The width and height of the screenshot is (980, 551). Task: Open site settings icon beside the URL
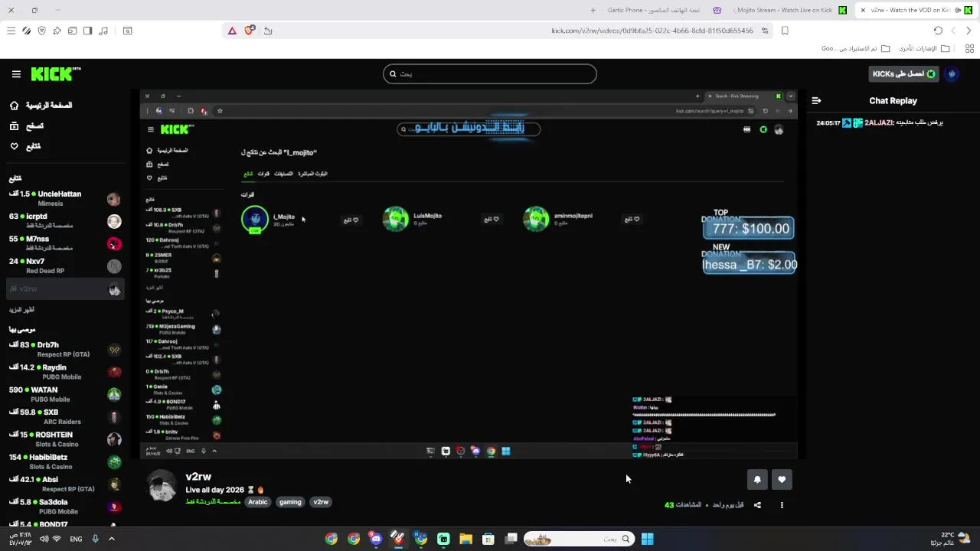[x=765, y=31]
